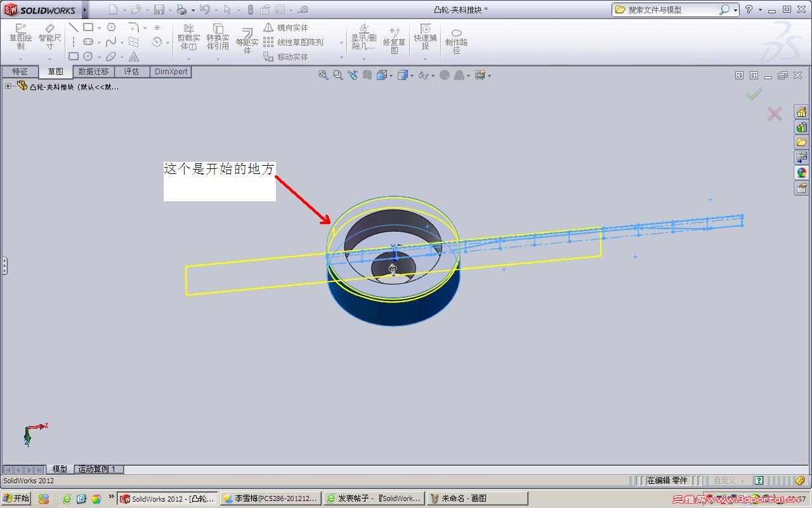Select the Spline sketch tool
Screen dimensions: 812x508
pyautogui.click(x=112, y=42)
